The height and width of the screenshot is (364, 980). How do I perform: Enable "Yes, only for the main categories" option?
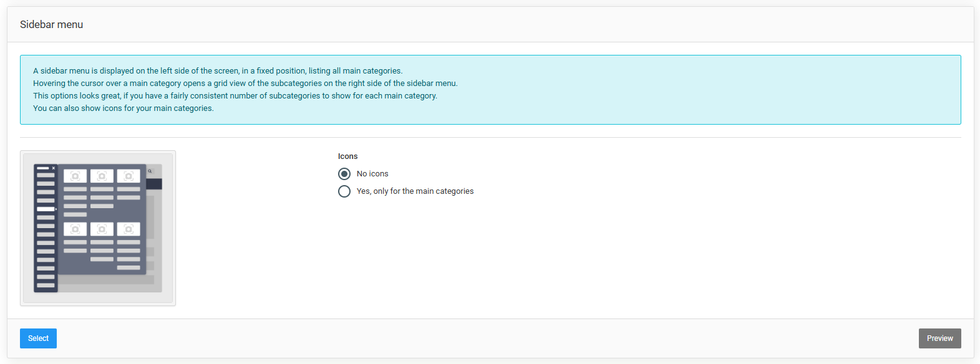344,191
